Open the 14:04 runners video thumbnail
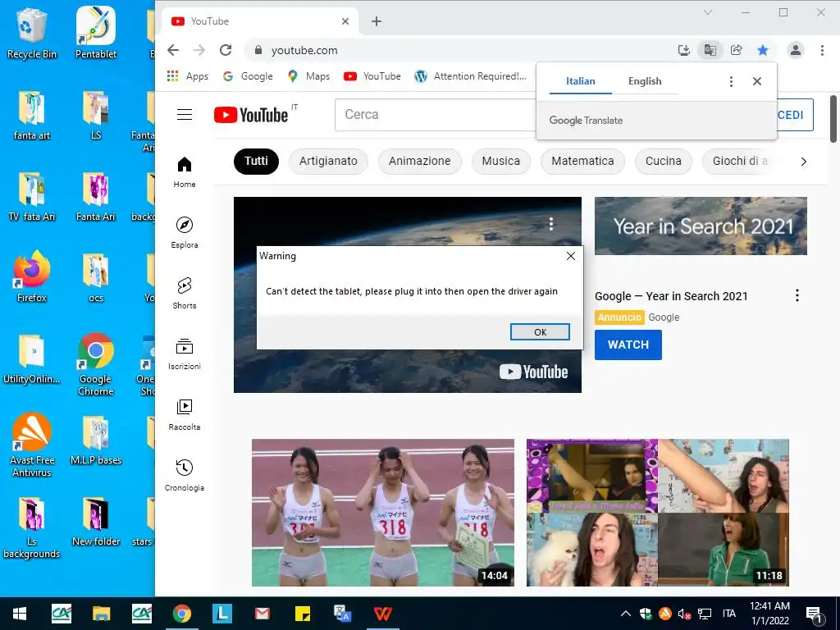The width and height of the screenshot is (840, 630). pyautogui.click(x=382, y=513)
